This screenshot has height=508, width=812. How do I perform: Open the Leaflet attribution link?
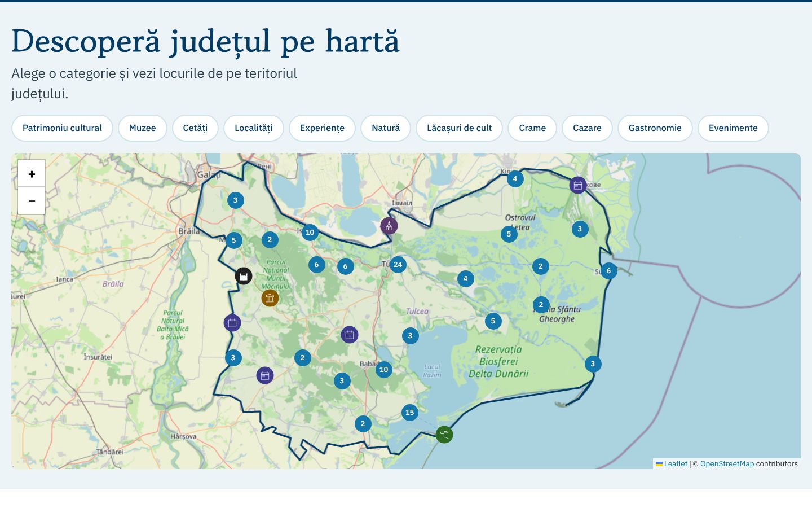coord(672,464)
